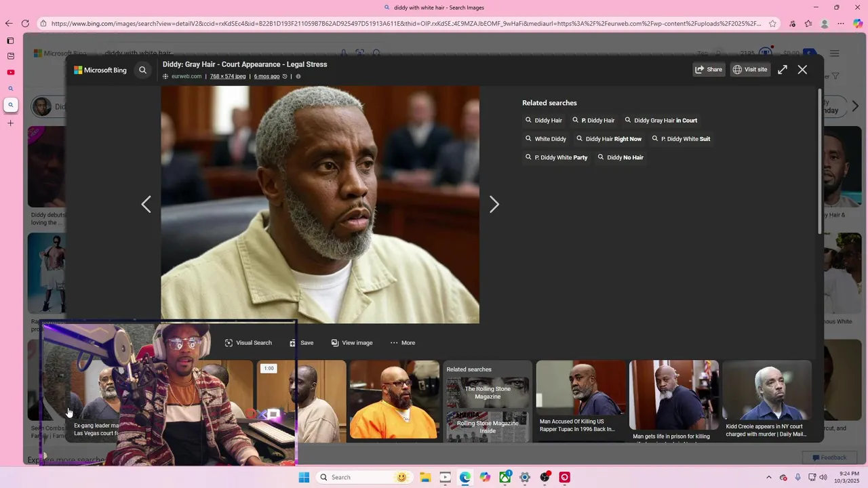868x488 pixels.
Task: Click the 768 × 574 jpeg size link
Action: pos(228,77)
